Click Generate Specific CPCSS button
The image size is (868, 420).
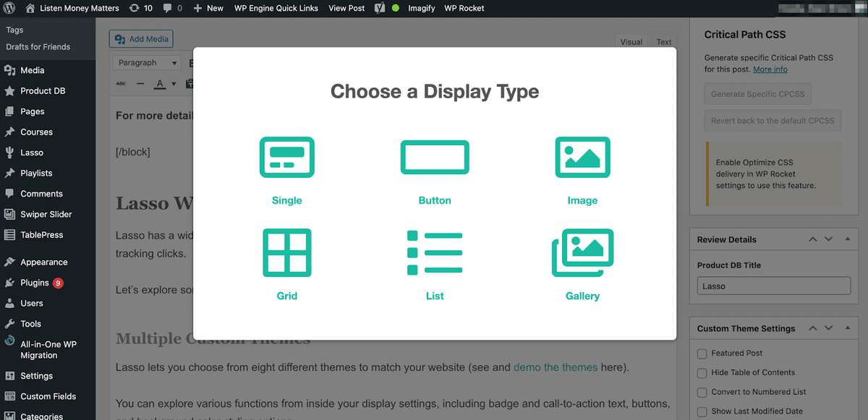(x=757, y=94)
